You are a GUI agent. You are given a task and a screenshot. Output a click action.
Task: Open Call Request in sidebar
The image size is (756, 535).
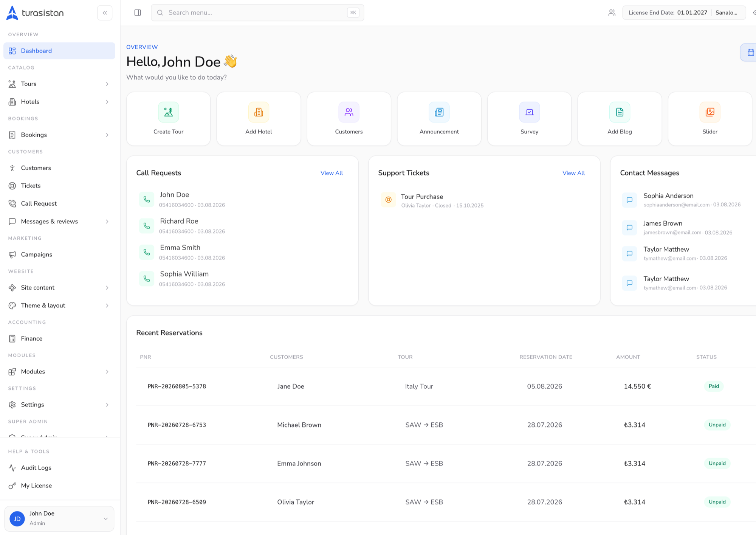59,203
